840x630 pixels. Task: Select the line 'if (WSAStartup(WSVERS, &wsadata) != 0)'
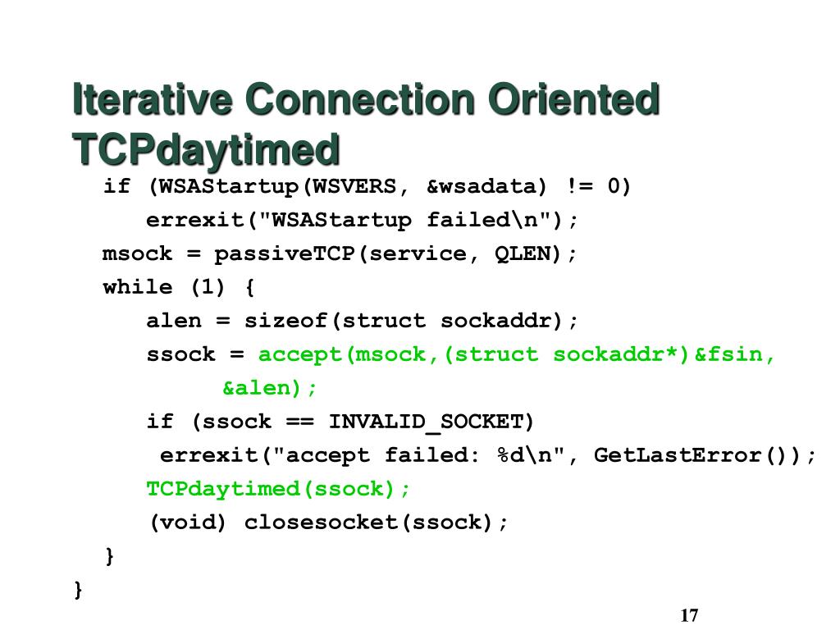(367, 186)
